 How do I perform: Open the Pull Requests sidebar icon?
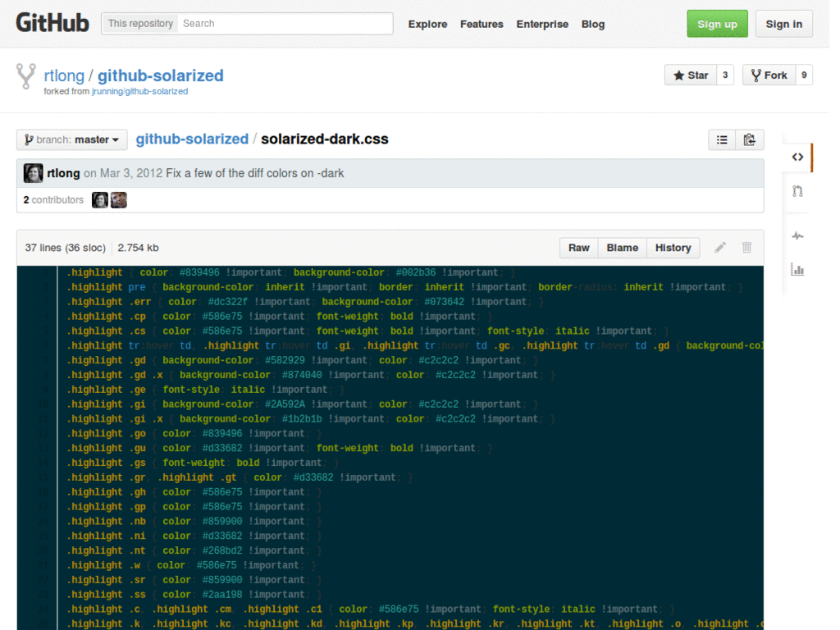tap(797, 191)
